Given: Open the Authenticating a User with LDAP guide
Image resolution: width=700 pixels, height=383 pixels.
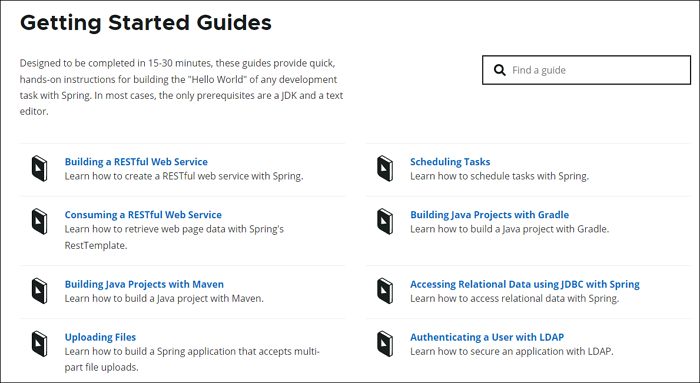Looking at the screenshot, I should (x=487, y=337).
